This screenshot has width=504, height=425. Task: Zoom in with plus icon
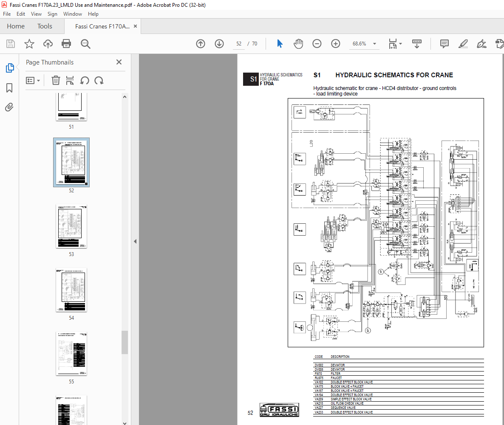coord(336,44)
